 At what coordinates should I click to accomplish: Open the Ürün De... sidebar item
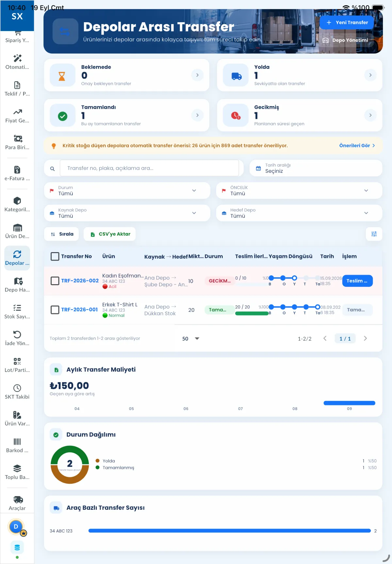(17, 231)
